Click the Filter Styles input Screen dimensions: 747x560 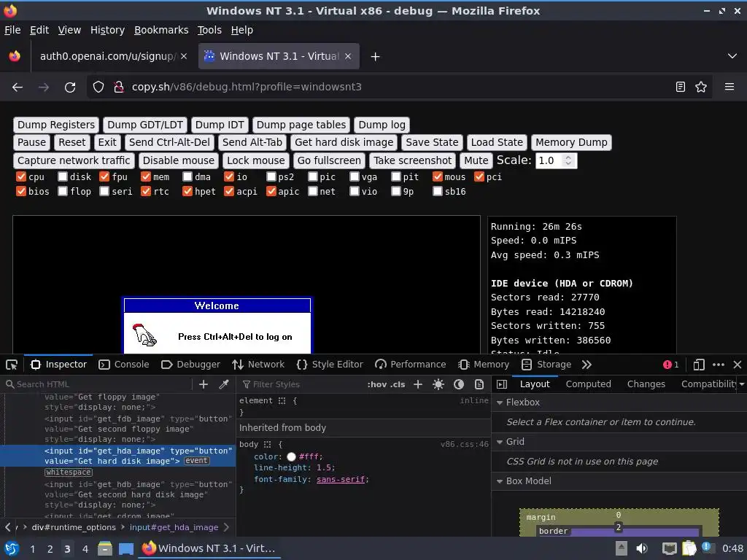[x=300, y=384]
